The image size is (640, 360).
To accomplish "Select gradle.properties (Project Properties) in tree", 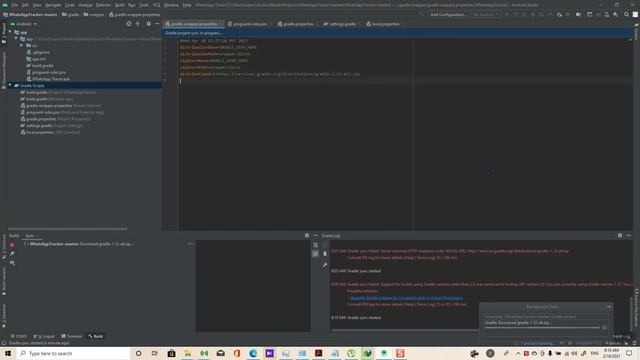I will pyautogui.click(x=56, y=119).
